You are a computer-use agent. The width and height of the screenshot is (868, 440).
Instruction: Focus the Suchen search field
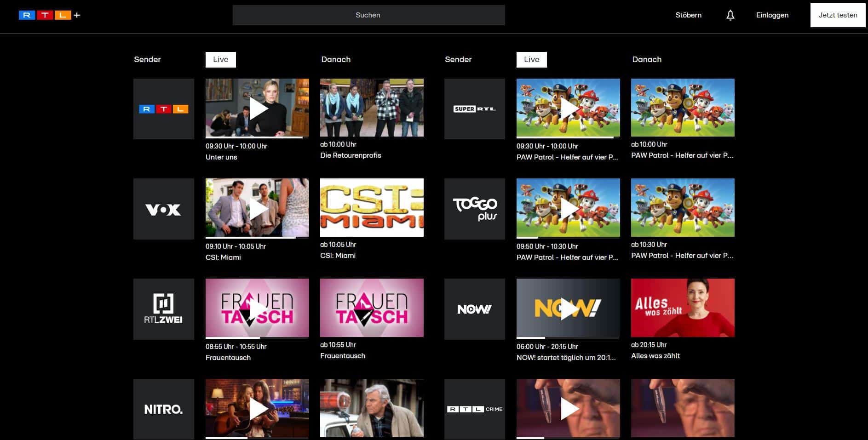[x=368, y=15]
